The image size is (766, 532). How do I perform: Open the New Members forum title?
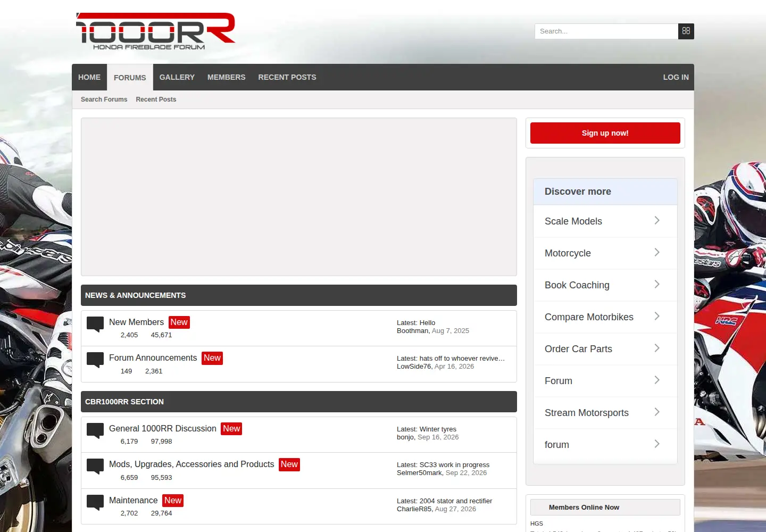point(136,322)
